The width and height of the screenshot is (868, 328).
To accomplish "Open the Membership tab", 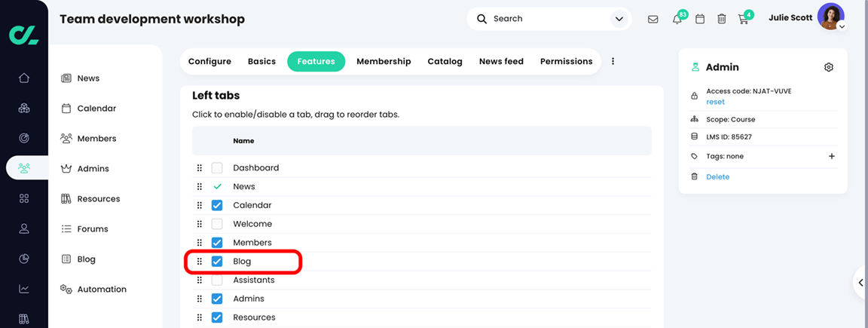I will pyautogui.click(x=384, y=62).
